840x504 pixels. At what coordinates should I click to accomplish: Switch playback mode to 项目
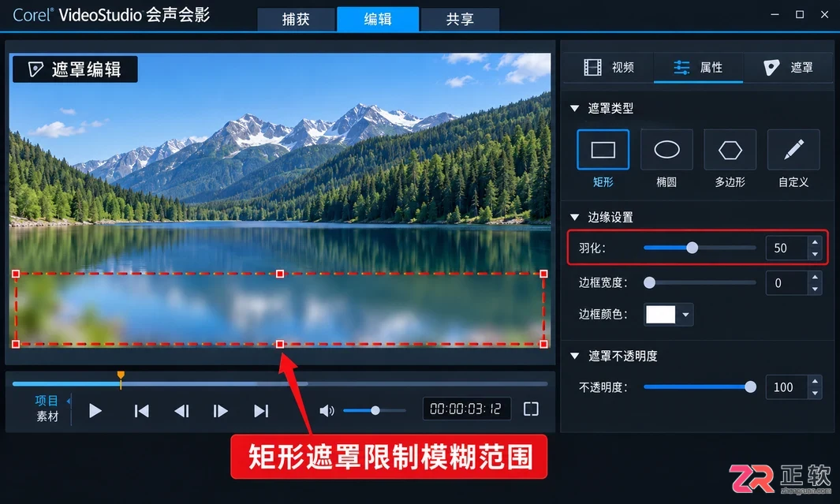(47, 400)
